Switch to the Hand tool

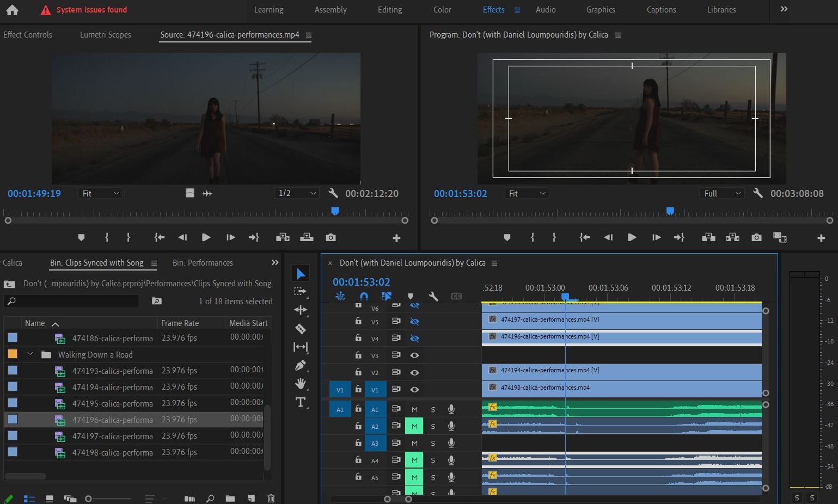300,384
